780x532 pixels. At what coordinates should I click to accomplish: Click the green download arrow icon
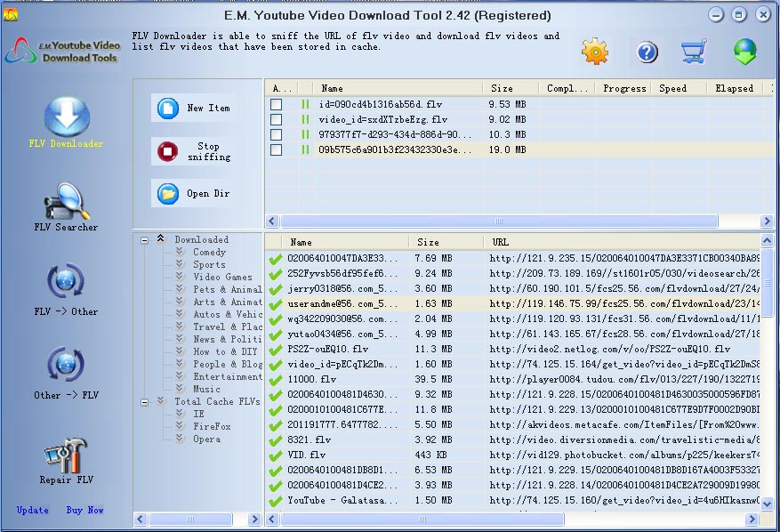(x=744, y=51)
